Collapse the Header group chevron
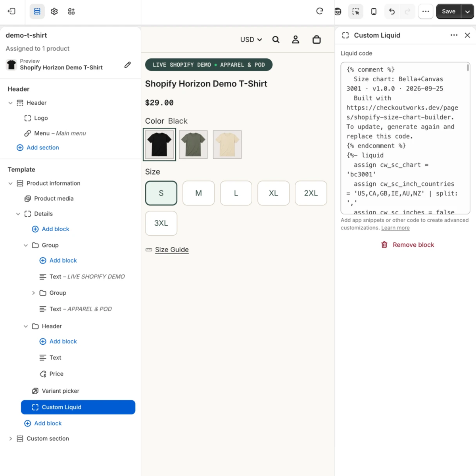Screen dimensions: 476x476 tap(25, 326)
